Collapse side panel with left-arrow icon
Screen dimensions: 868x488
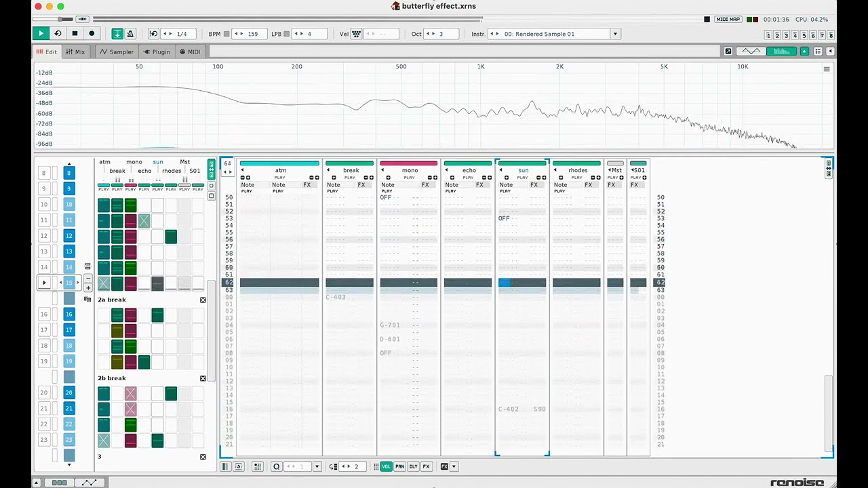pos(831,52)
